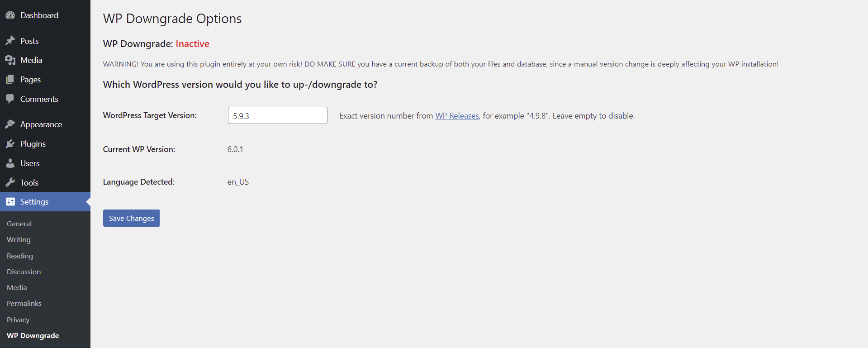Image resolution: width=868 pixels, height=348 pixels.
Task: Select Writing from the Settings submenu
Action: coord(18,239)
